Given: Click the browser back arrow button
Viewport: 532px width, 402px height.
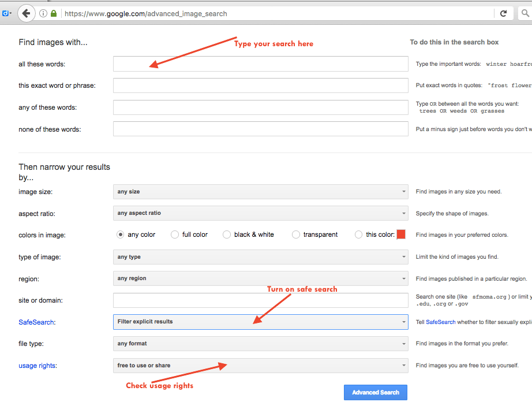Looking at the screenshot, I should pos(25,13).
